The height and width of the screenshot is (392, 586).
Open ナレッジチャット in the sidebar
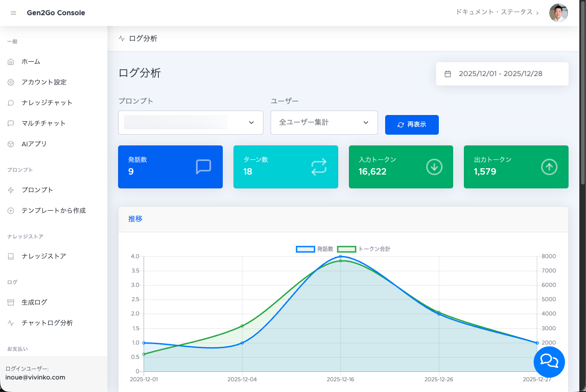pos(47,103)
